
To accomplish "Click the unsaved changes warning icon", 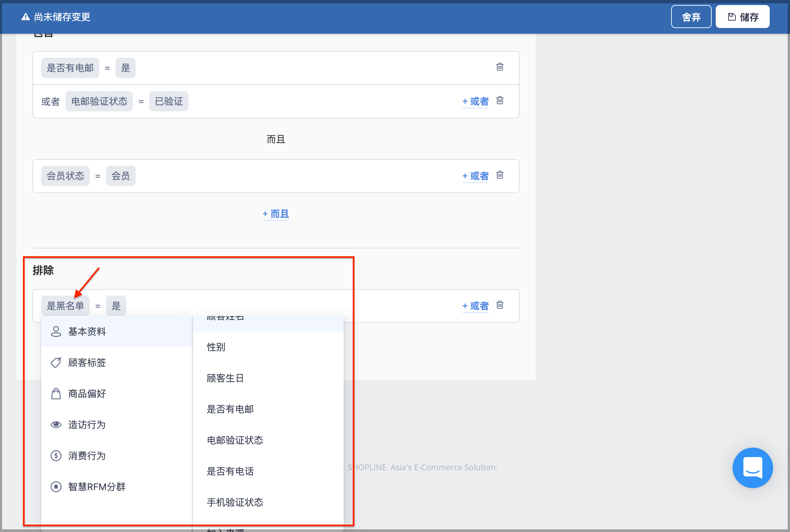I will [25, 17].
